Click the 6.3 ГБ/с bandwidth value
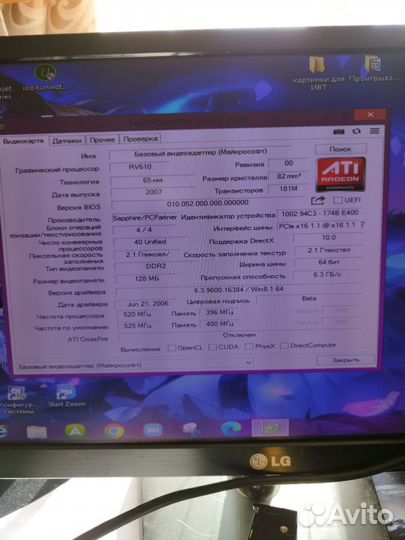Image resolution: width=405 pixels, height=540 pixels. pos(327,275)
